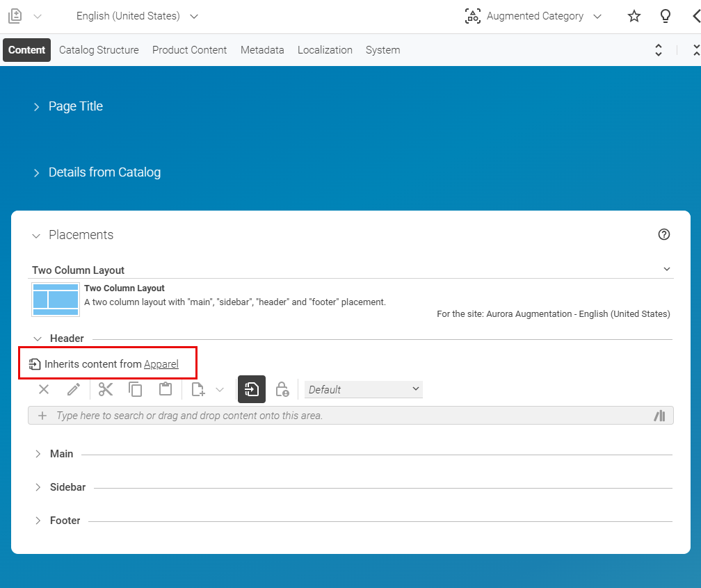Switch to the Catalog Structure tab
Screen dimensions: 701x588
[x=99, y=50]
